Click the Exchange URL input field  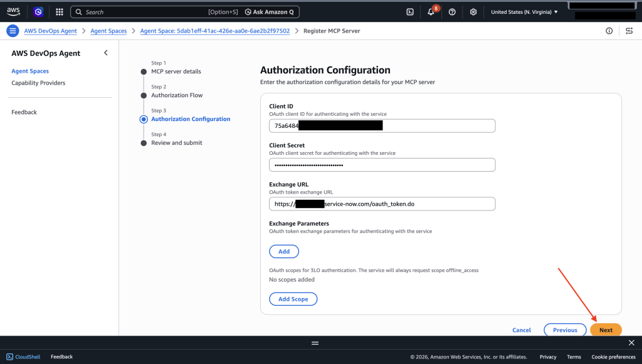pyautogui.click(x=382, y=204)
